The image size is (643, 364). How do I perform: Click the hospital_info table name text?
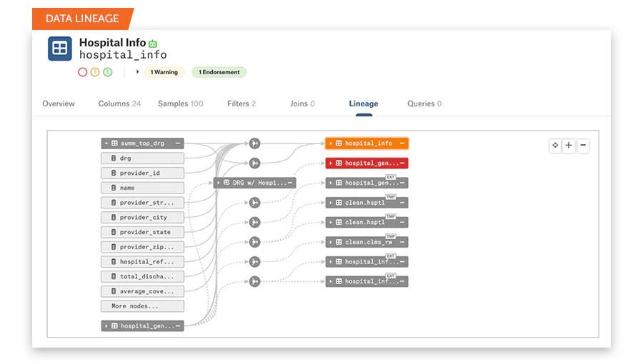123,55
